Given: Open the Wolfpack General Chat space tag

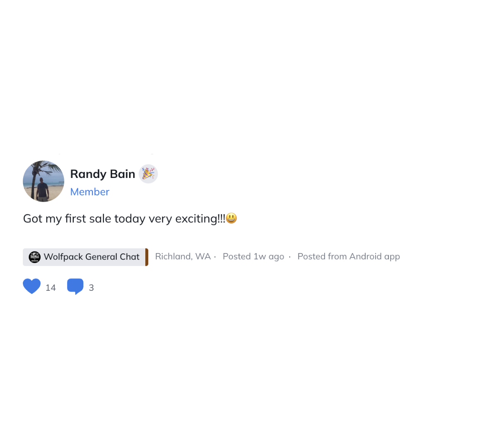Looking at the screenshot, I should 85,257.
